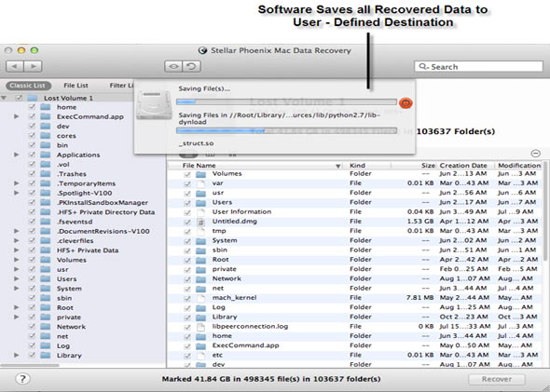
Task: Click the Untitled.dmg disk image icon
Action: click(x=200, y=222)
